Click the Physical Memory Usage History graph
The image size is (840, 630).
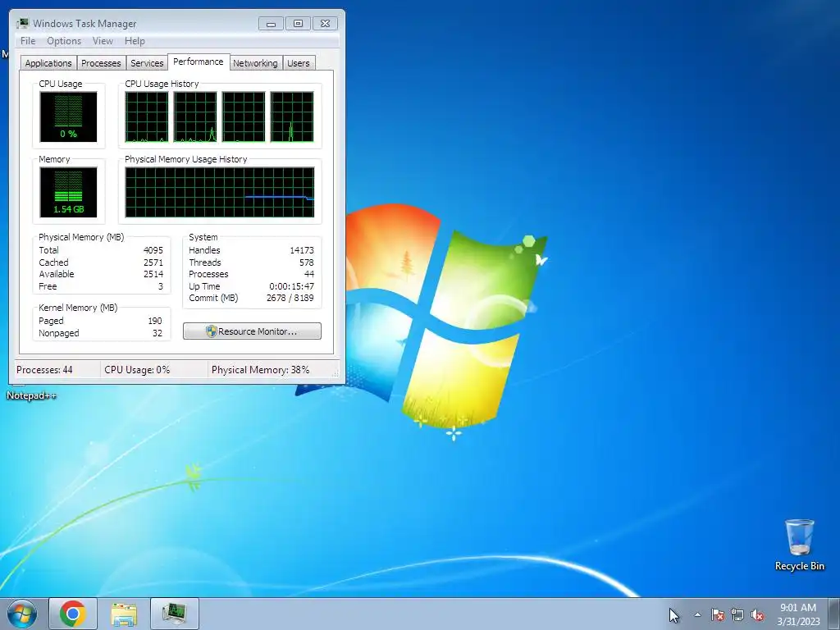coord(220,192)
